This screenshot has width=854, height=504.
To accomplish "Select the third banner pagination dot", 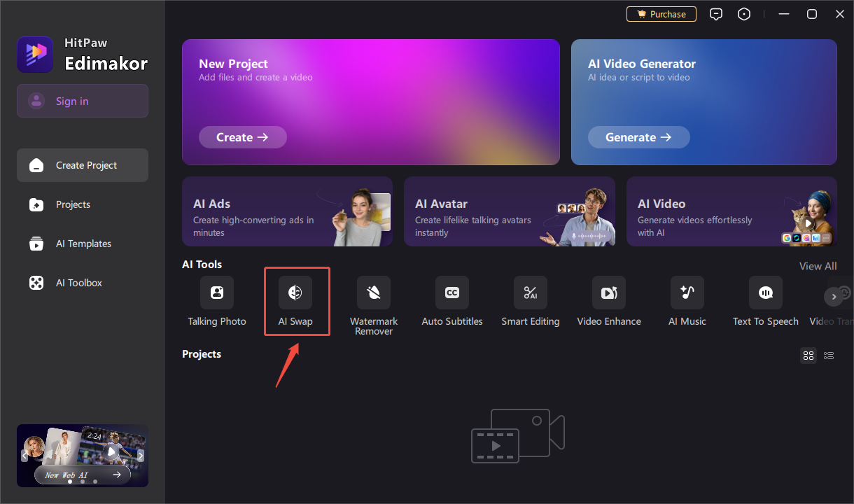I will coord(95,482).
